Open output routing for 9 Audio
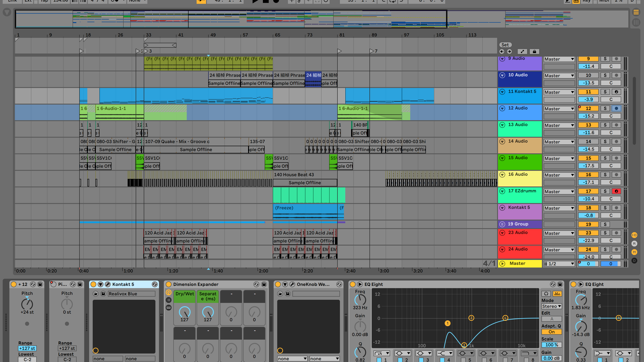Screen dimensions: 644x362 point(559,59)
